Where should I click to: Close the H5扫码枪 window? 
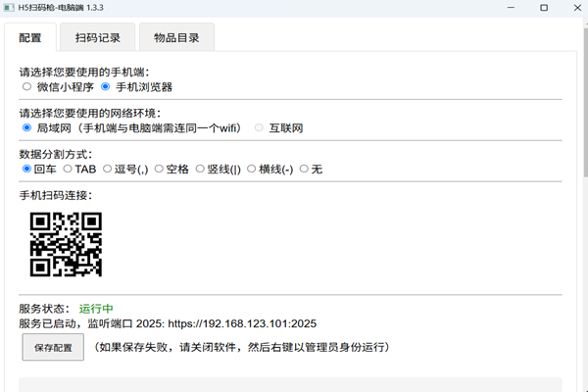tap(577, 8)
